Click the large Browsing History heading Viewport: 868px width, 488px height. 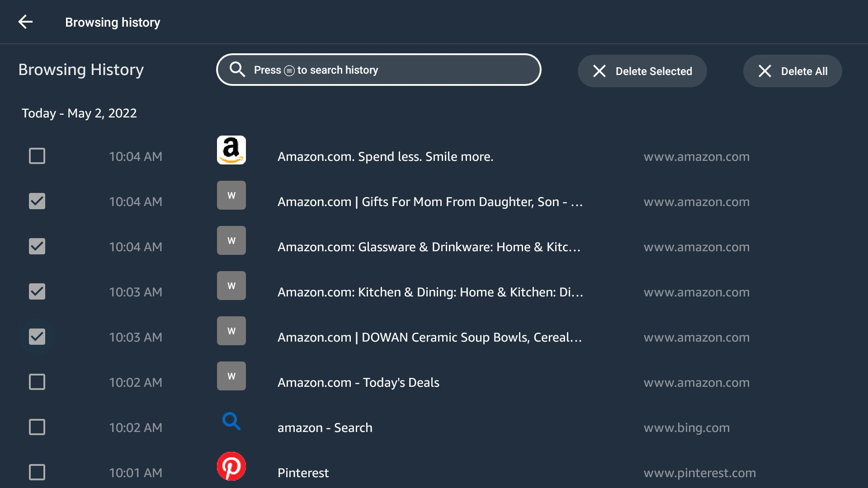[x=81, y=70]
